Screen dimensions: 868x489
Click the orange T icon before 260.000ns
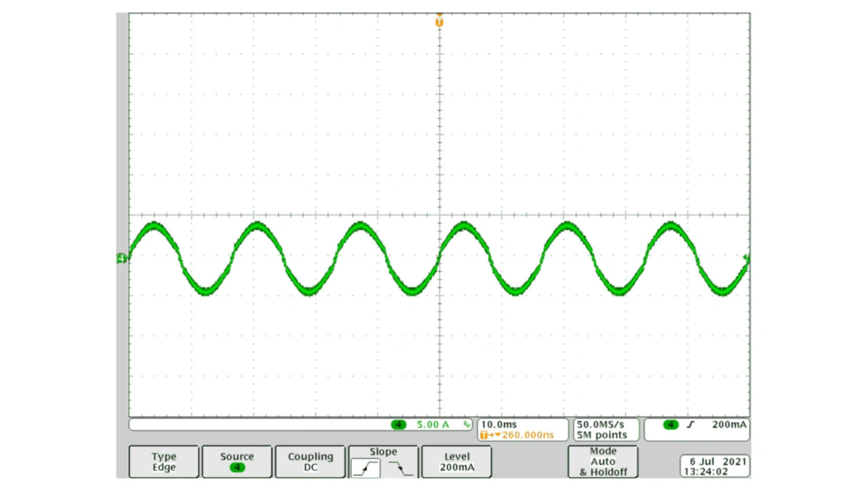point(484,435)
